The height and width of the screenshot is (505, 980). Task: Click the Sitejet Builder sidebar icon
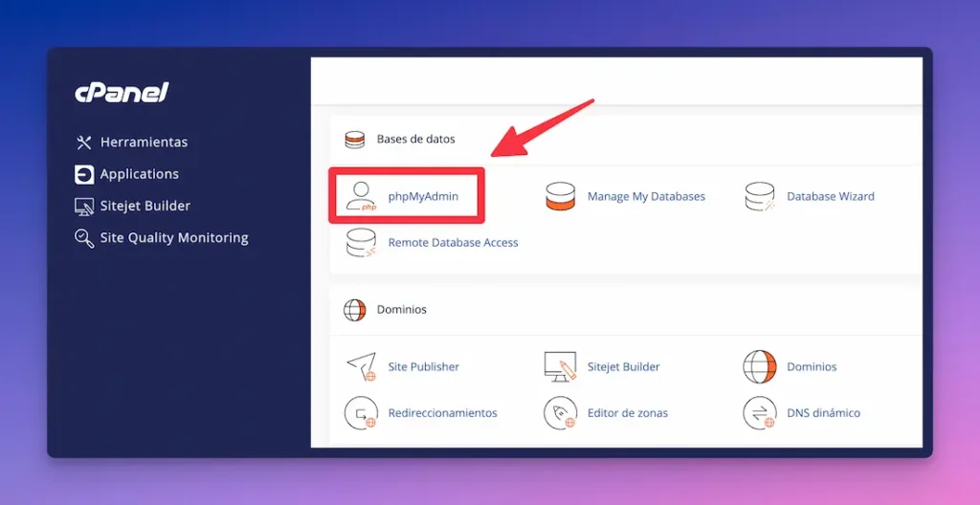coord(84,207)
